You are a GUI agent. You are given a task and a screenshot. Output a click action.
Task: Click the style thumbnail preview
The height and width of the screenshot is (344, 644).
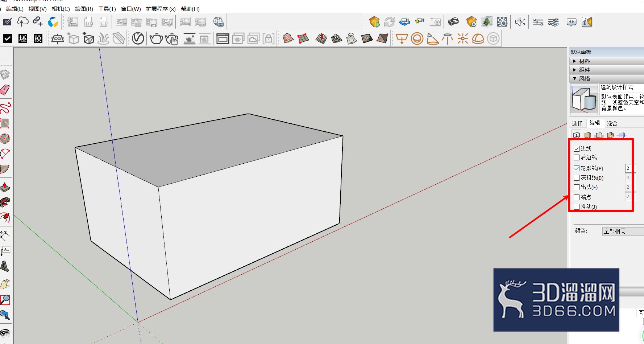pyautogui.click(x=584, y=99)
